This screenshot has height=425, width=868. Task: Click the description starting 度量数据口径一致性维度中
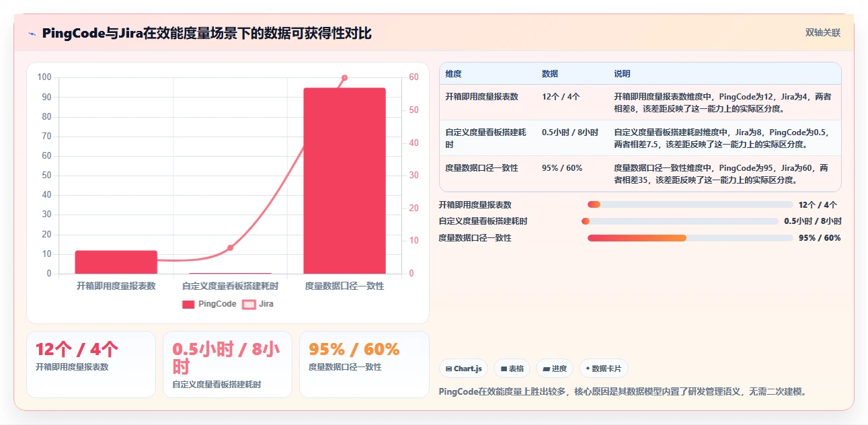pyautogui.click(x=721, y=174)
